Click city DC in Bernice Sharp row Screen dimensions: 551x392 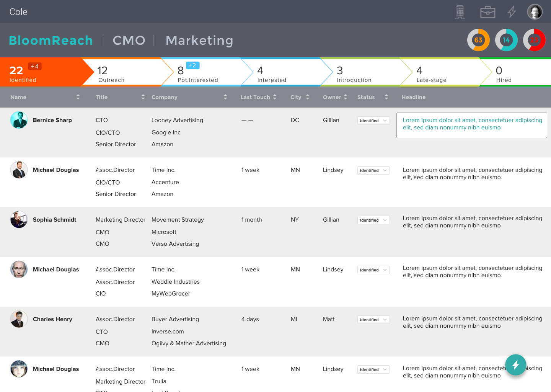click(295, 120)
